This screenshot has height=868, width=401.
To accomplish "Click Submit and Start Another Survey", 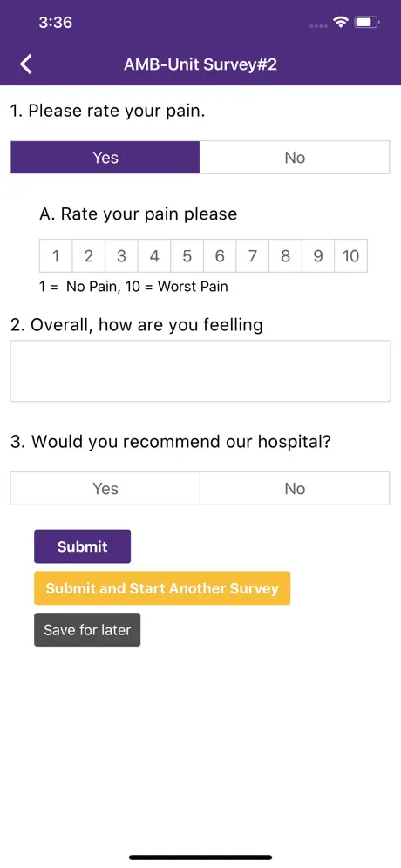I will pyautogui.click(x=162, y=588).
